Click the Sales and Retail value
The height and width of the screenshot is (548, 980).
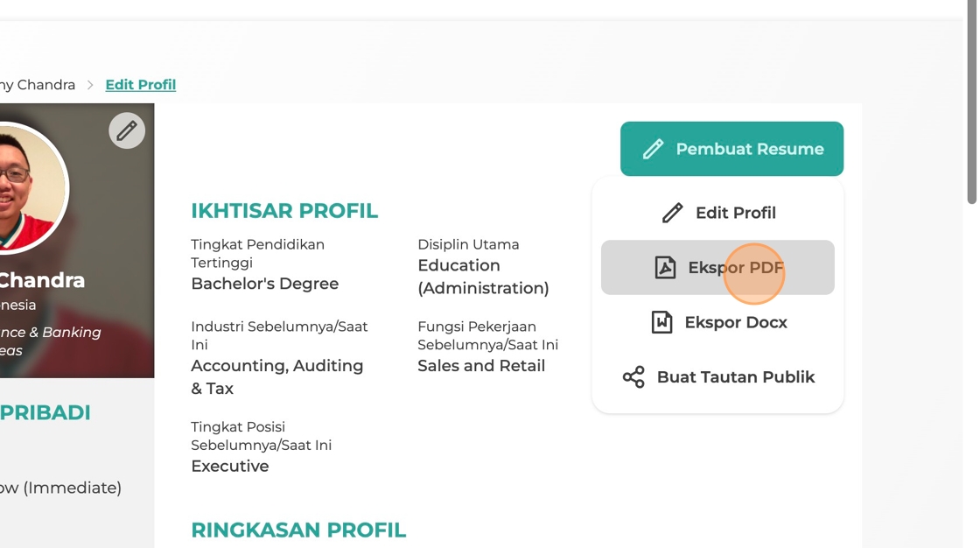pos(481,365)
